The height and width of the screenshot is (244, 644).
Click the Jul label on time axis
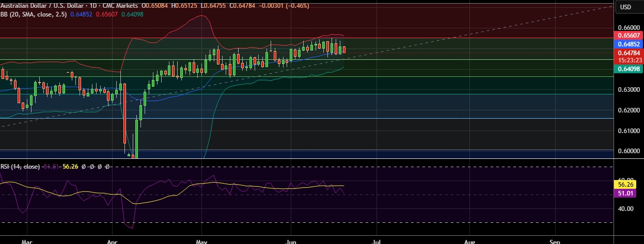[x=376, y=241]
